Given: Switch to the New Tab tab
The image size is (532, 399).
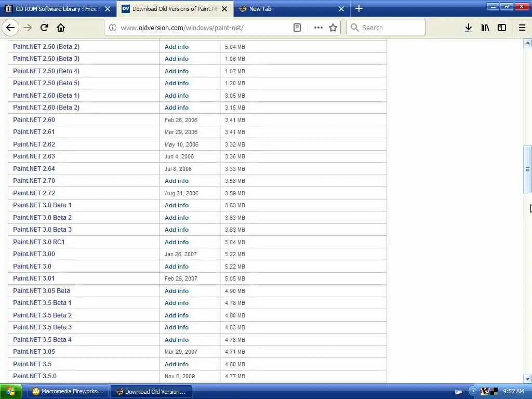Looking at the screenshot, I should pyautogui.click(x=292, y=9).
